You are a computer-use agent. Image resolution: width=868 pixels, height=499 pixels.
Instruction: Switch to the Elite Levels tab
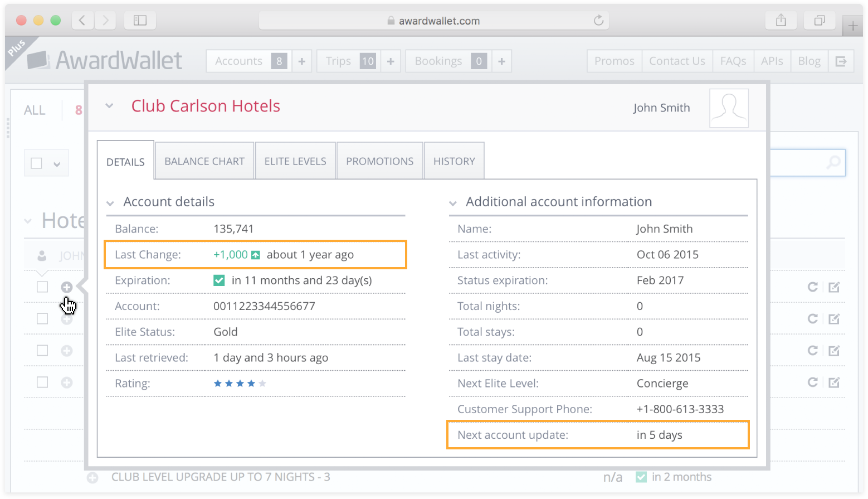coord(295,161)
